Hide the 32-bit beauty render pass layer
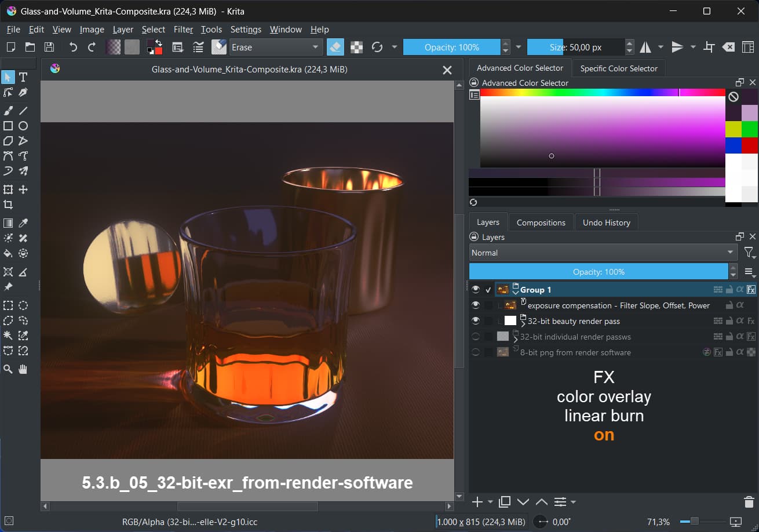Image resolution: width=759 pixels, height=532 pixels. (x=476, y=321)
